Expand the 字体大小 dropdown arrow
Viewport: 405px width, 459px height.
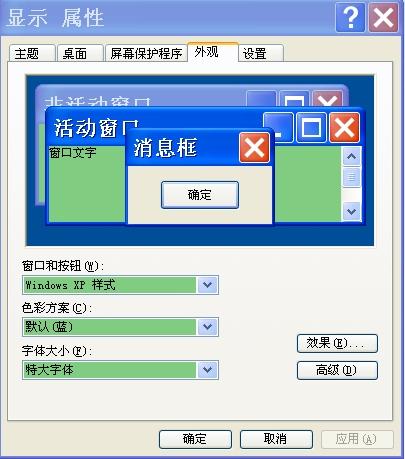[207, 370]
